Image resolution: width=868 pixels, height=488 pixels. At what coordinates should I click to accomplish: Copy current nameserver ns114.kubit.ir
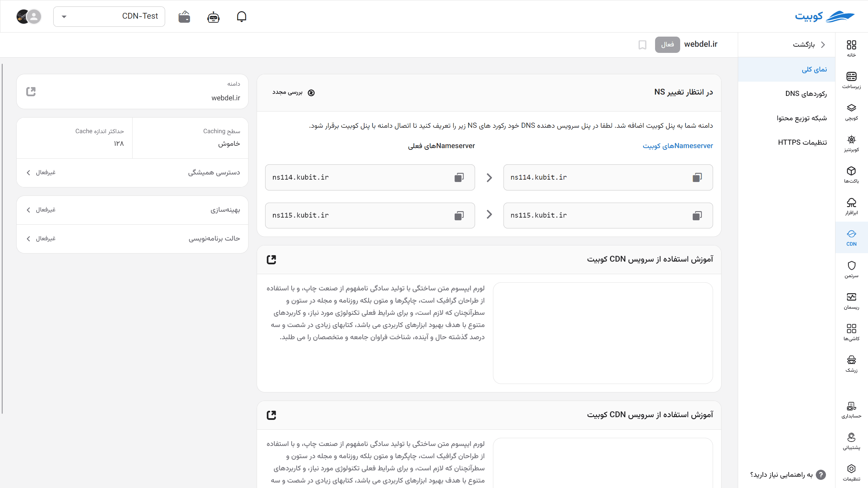(459, 177)
